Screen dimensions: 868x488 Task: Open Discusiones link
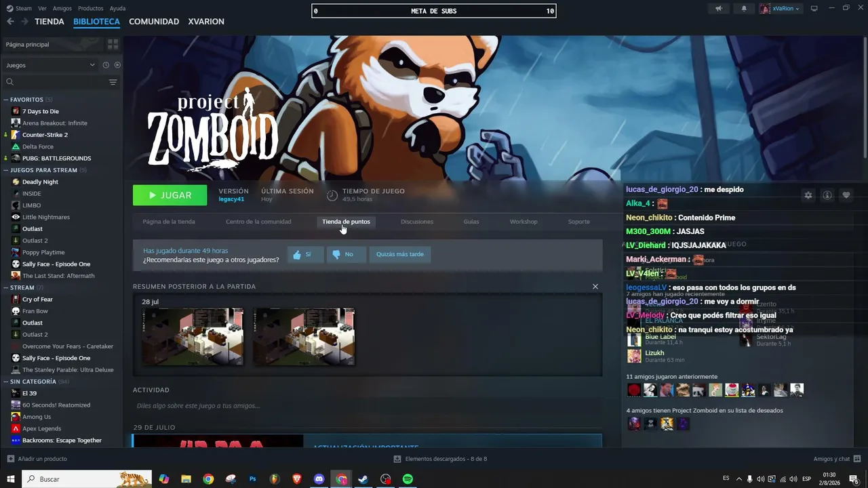click(417, 222)
